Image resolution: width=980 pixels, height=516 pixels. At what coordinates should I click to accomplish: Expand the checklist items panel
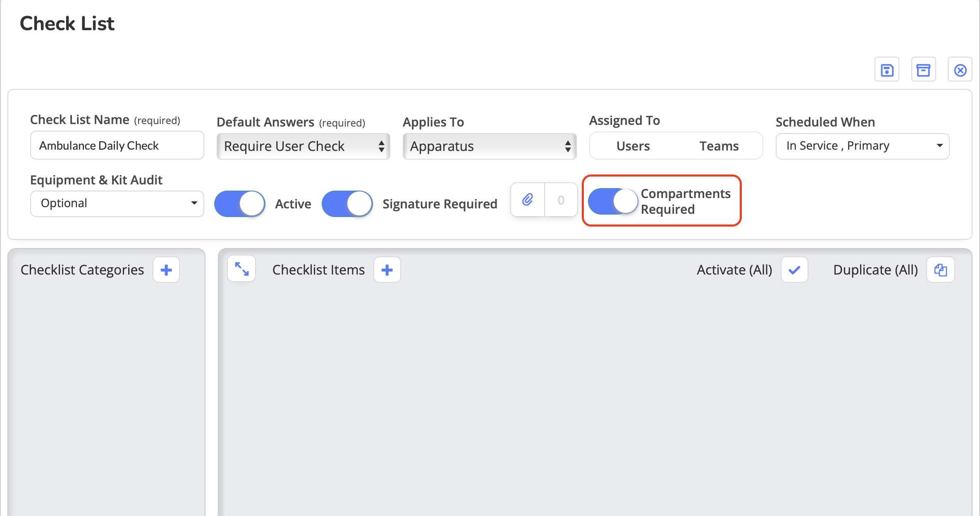click(242, 269)
